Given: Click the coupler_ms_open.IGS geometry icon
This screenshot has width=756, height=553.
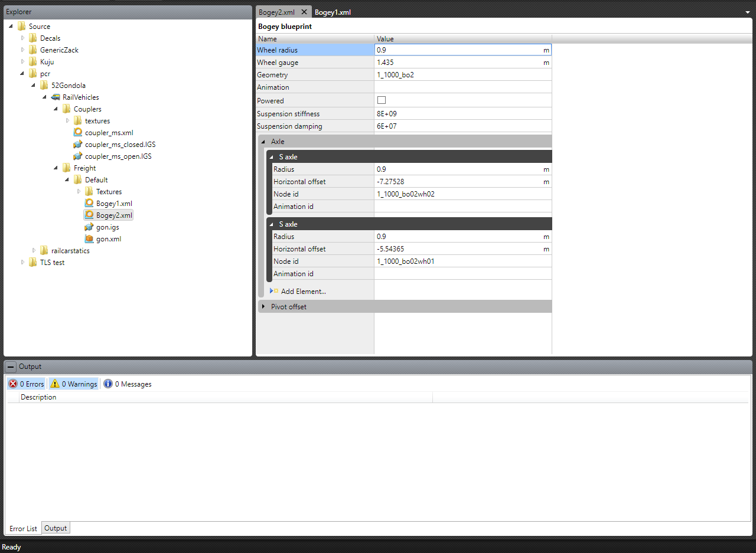Looking at the screenshot, I should point(77,156).
